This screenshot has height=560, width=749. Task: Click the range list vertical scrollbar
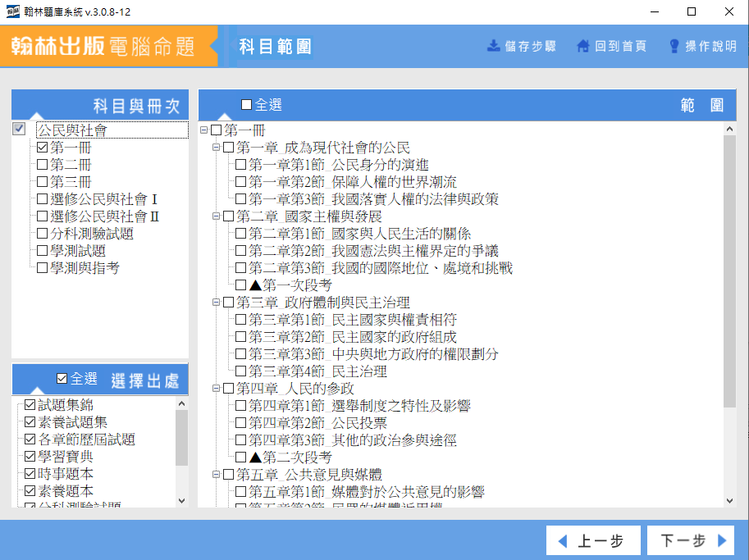coord(730,271)
